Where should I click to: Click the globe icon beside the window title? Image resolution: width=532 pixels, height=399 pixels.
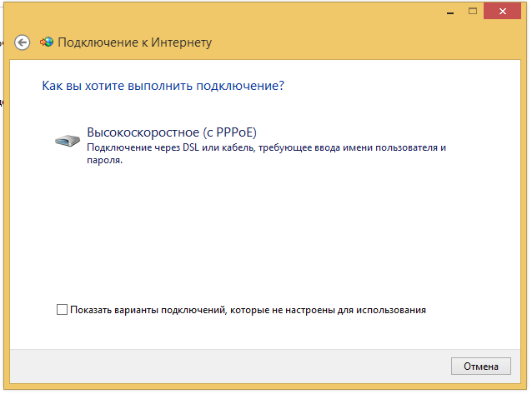point(47,42)
